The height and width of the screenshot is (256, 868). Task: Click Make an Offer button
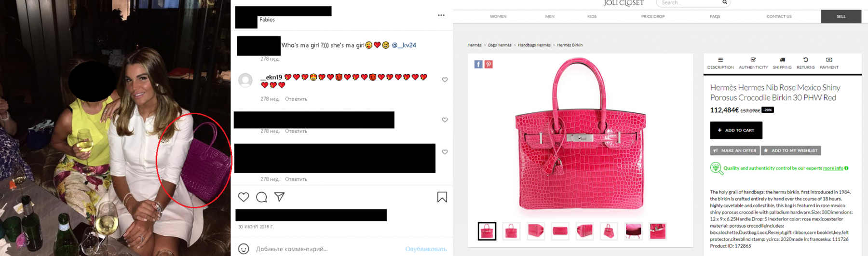(734, 150)
